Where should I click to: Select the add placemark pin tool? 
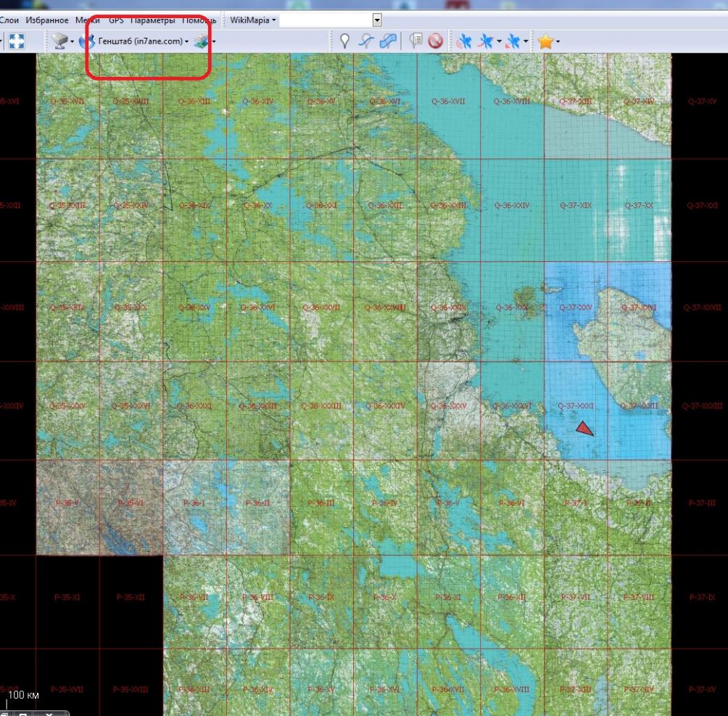344,41
